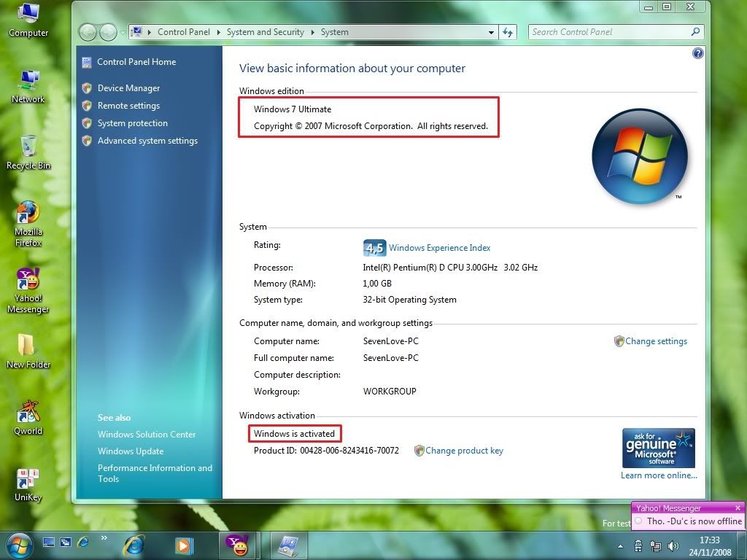
Task: Click the address bar refresh button
Action: tap(508, 32)
